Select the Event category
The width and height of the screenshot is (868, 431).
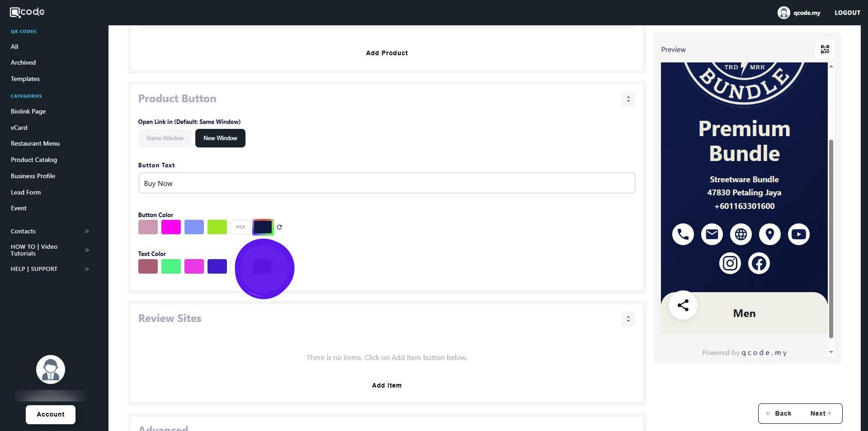click(x=19, y=208)
